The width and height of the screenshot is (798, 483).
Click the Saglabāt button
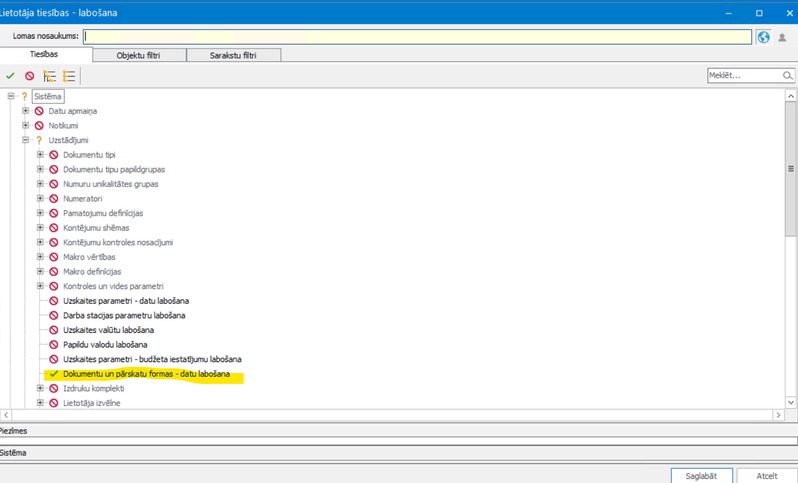[701, 476]
